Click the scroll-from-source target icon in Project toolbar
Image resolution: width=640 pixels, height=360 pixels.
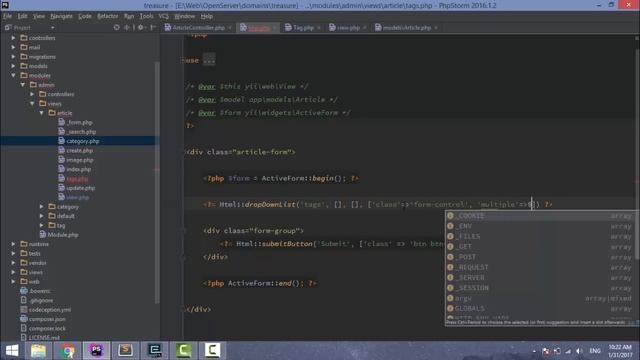click(x=117, y=27)
